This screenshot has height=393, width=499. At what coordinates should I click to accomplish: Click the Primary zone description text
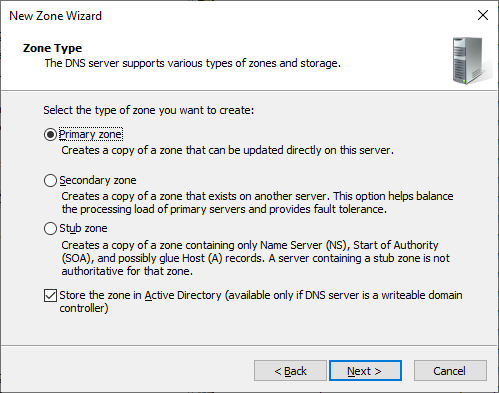(x=227, y=150)
